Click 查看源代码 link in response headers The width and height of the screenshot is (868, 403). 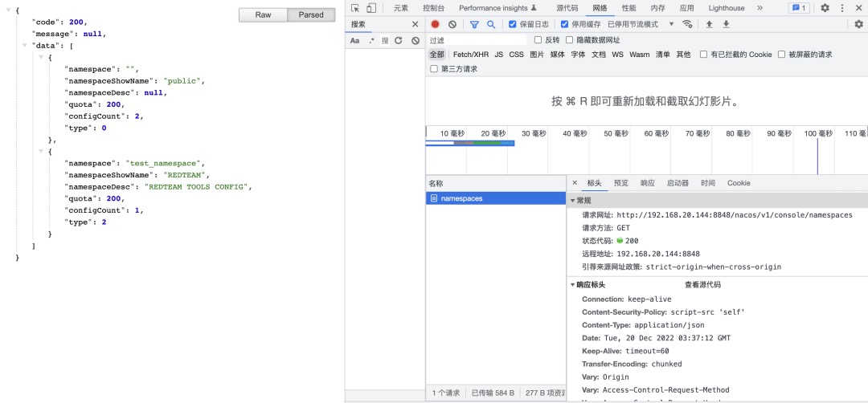(x=702, y=285)
